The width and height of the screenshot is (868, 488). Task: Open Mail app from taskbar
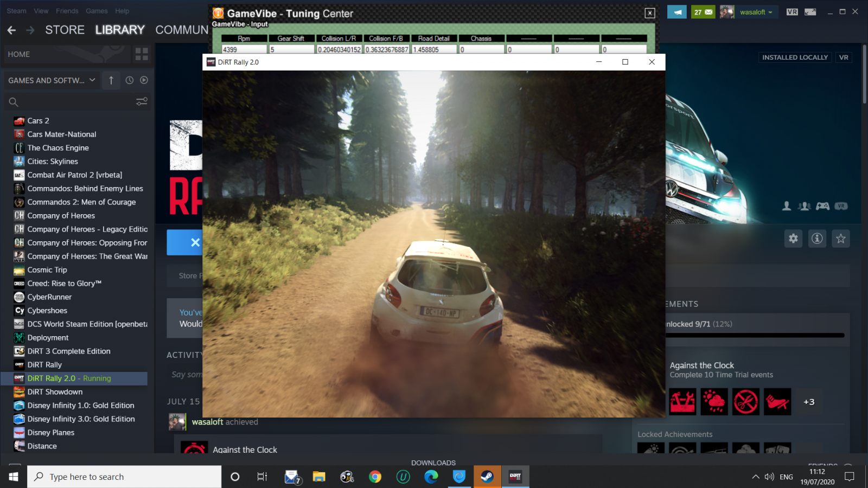tap(292, 477)
